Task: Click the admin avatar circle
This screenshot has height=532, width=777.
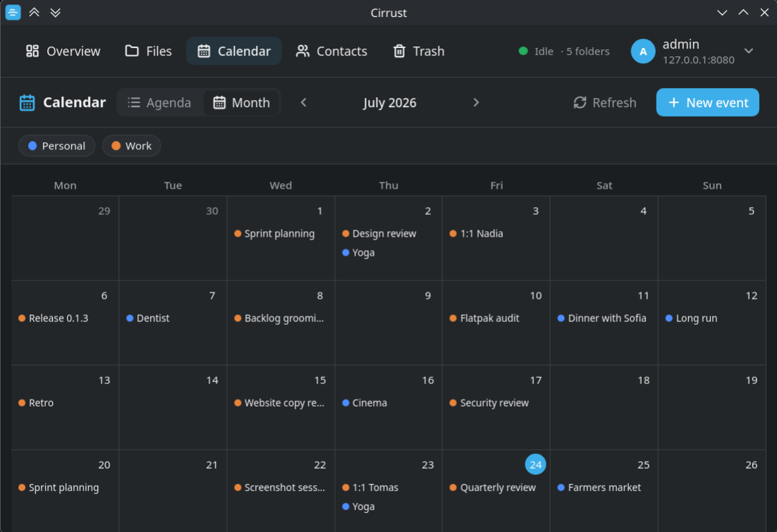Action: pos(643,51)
